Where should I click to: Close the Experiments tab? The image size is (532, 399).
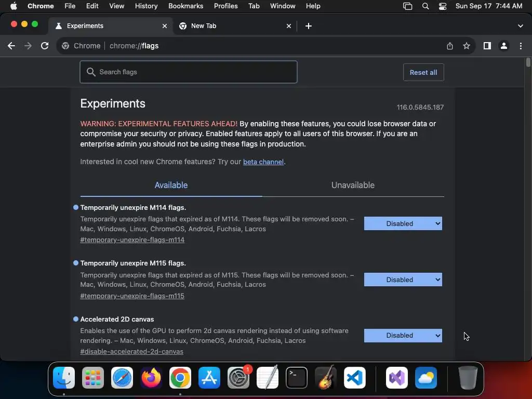[165, 26]
